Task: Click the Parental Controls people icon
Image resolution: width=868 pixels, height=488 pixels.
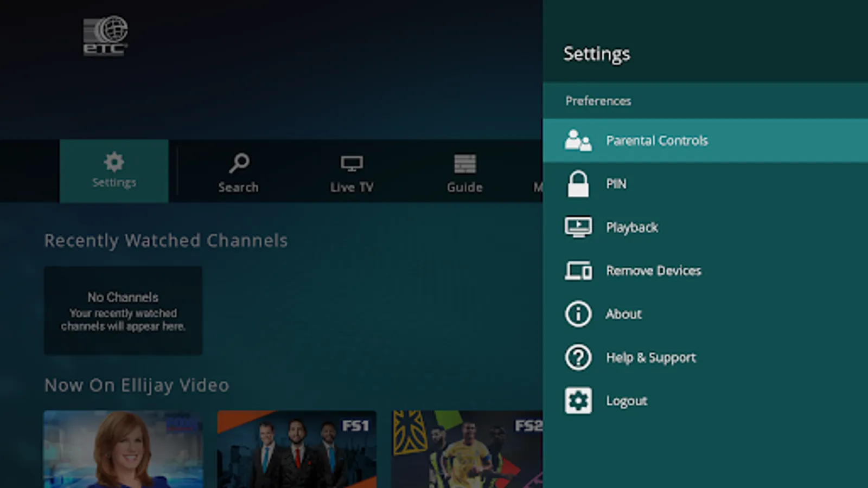Action: (578, 140)
